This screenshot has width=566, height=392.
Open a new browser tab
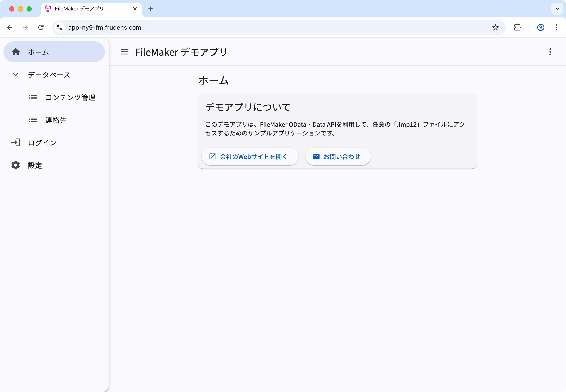coord(151,9)
